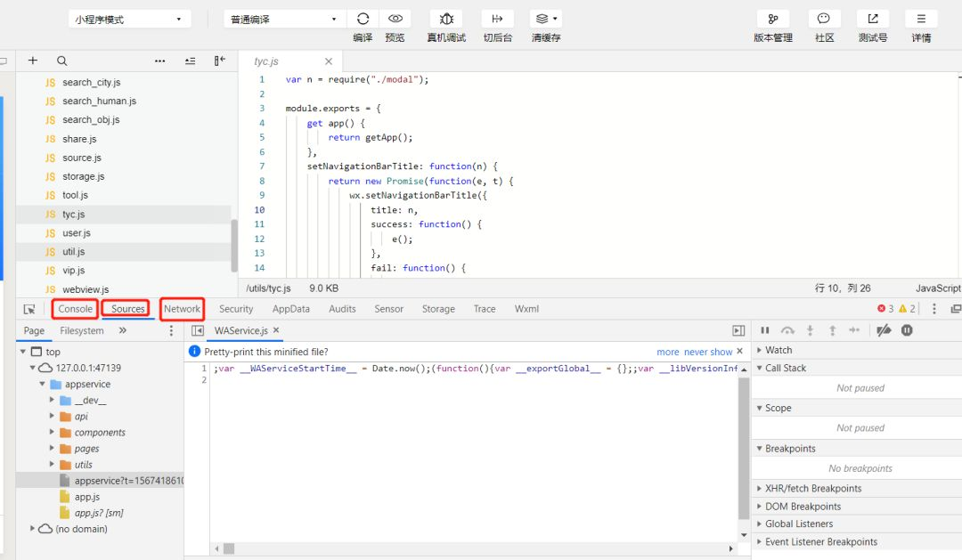Click the test account icon

point(872,19)
